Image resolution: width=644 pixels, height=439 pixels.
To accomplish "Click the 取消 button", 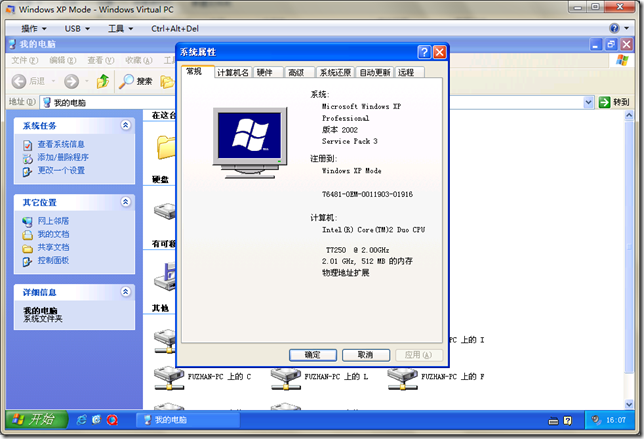I will tap(366, 355).
